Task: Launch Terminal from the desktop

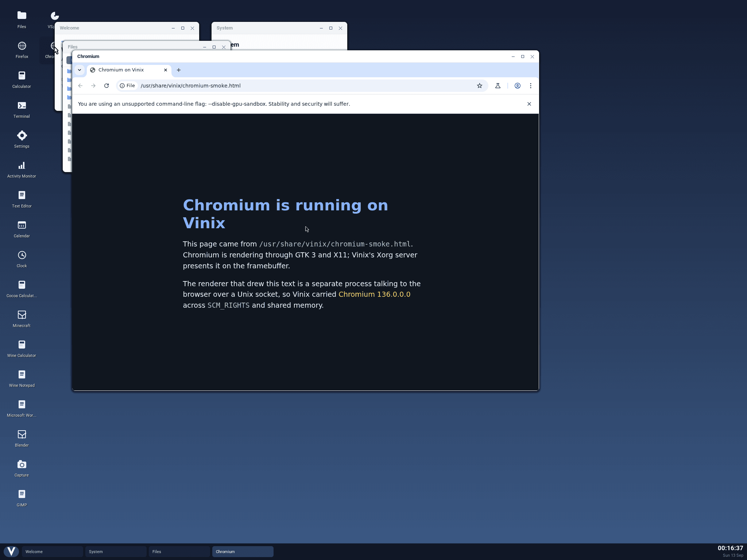Action: (22, 109)
